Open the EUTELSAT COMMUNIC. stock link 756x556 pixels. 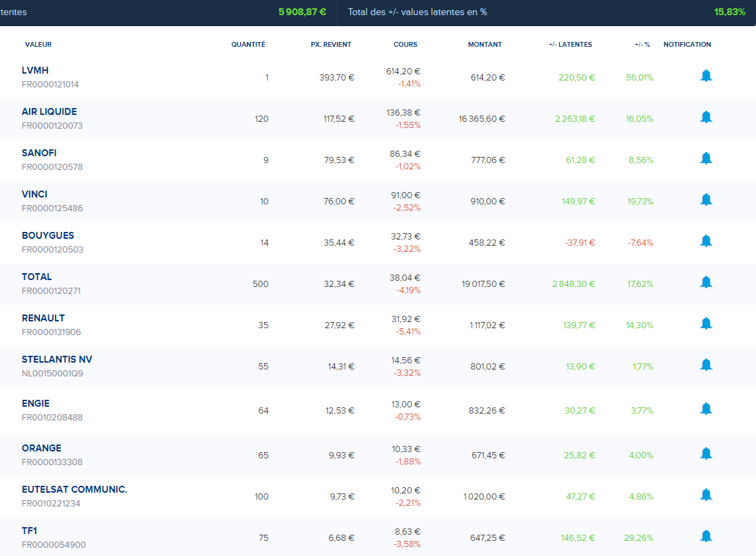coord(74,489)
